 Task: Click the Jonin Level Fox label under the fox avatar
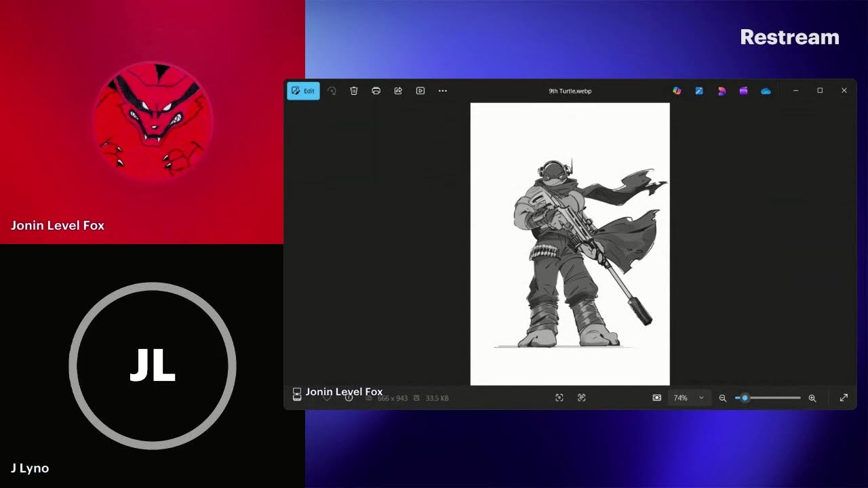[x=58, y=226]
